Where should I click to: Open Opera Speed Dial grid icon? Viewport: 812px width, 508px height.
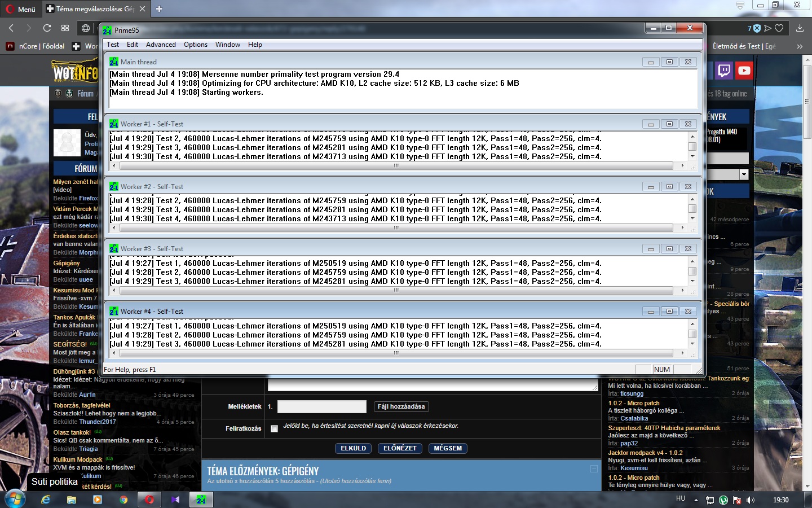[65, 28]
